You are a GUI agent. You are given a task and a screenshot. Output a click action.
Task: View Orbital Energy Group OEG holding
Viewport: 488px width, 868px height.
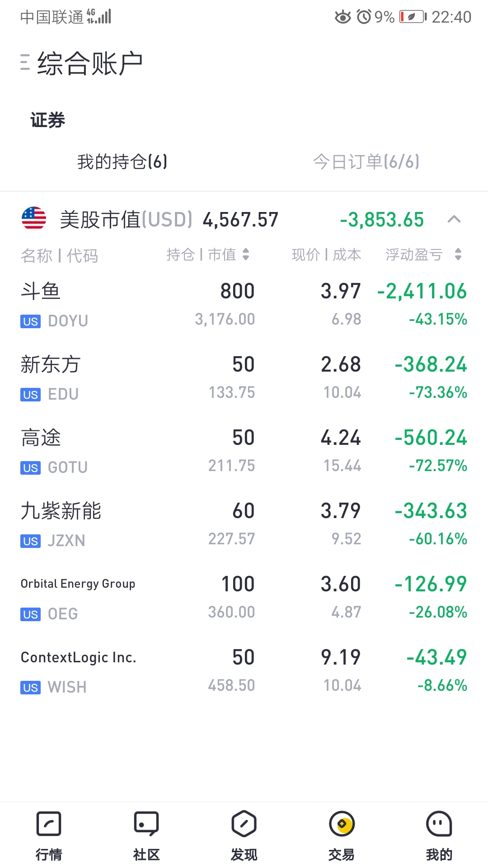[244, 598]
